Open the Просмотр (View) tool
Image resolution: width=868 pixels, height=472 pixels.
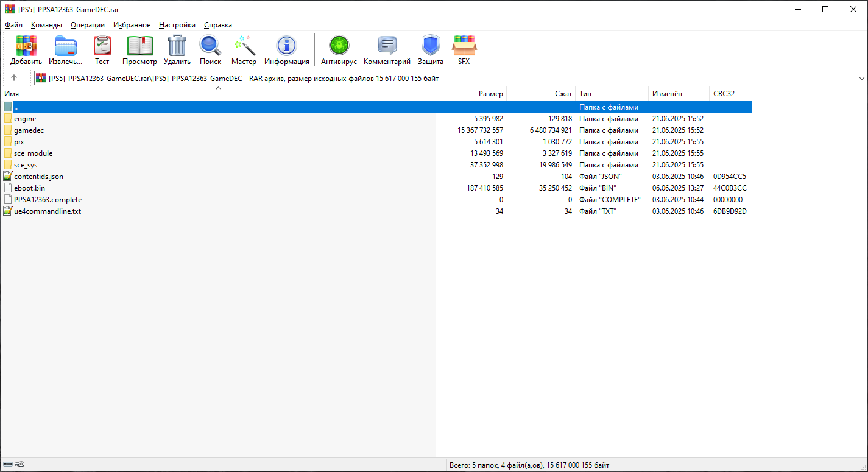(139, 46)
